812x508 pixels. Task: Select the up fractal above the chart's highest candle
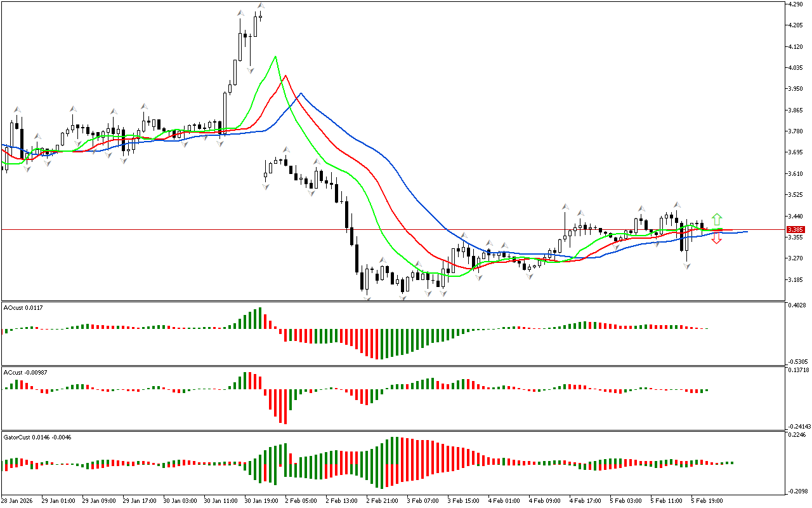pos(260,6)
